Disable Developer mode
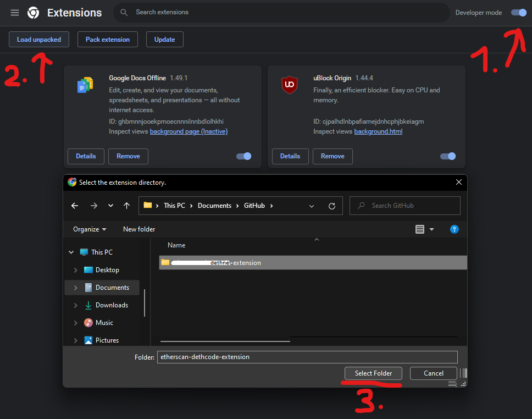This screenshot has height=419, width=532. pos(518,12)
